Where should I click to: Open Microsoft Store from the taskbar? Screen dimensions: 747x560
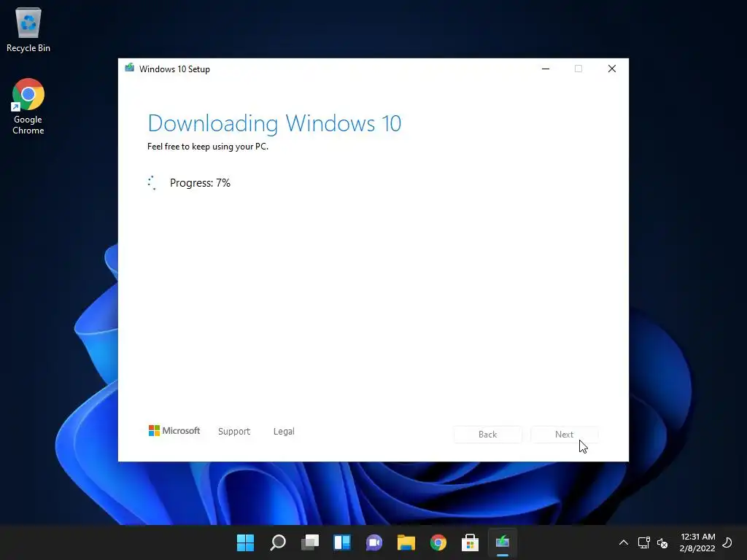tap(471, 542)
